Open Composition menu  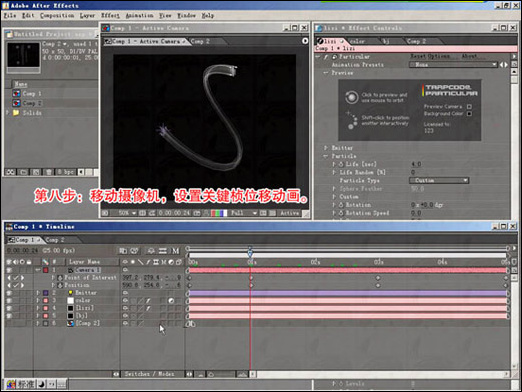pos(57,16)
